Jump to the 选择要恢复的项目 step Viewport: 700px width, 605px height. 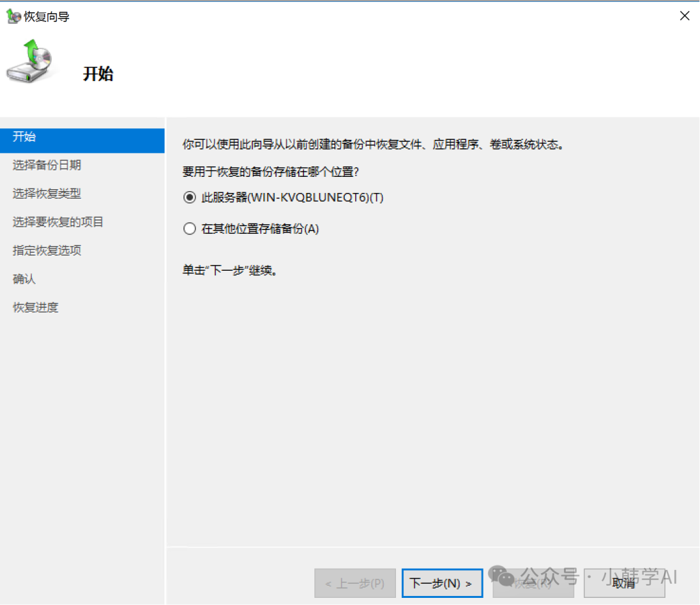(58, 222)
